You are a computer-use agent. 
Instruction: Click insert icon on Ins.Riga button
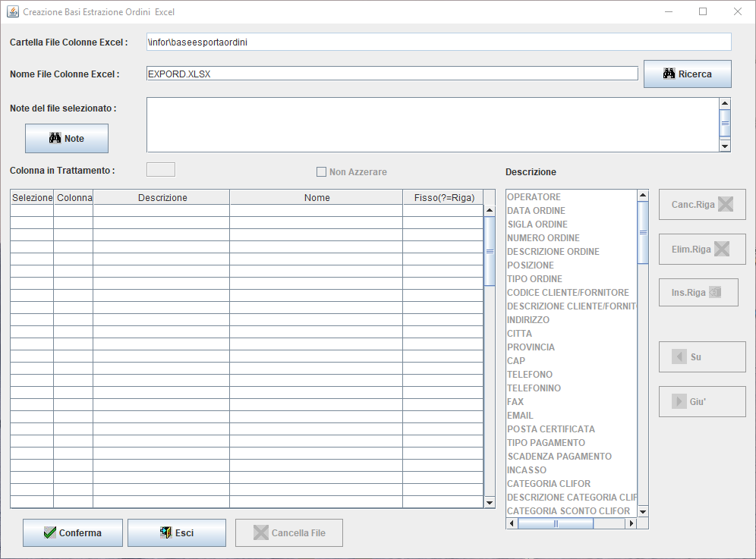point(715,293)
